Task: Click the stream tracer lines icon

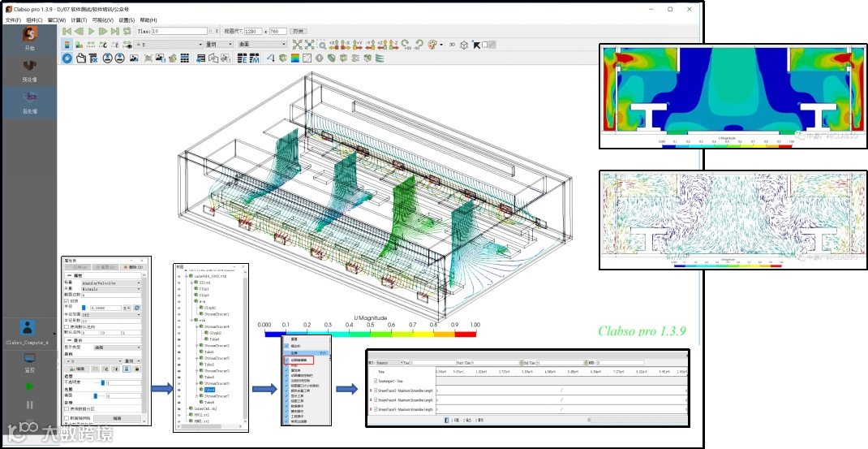Action: tap(379, 58)
